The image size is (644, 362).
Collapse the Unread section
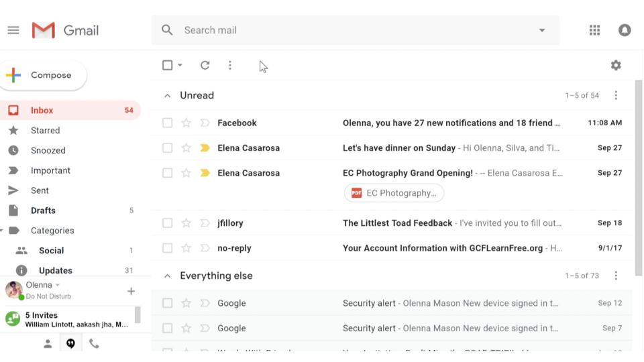[x=167, y=96]
